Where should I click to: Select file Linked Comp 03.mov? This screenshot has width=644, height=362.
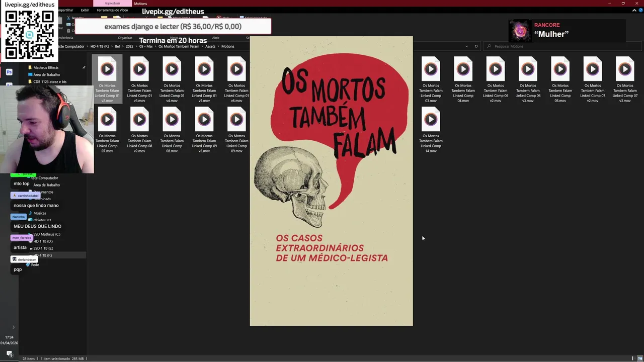pyautogui.click(x=431, y=78)
